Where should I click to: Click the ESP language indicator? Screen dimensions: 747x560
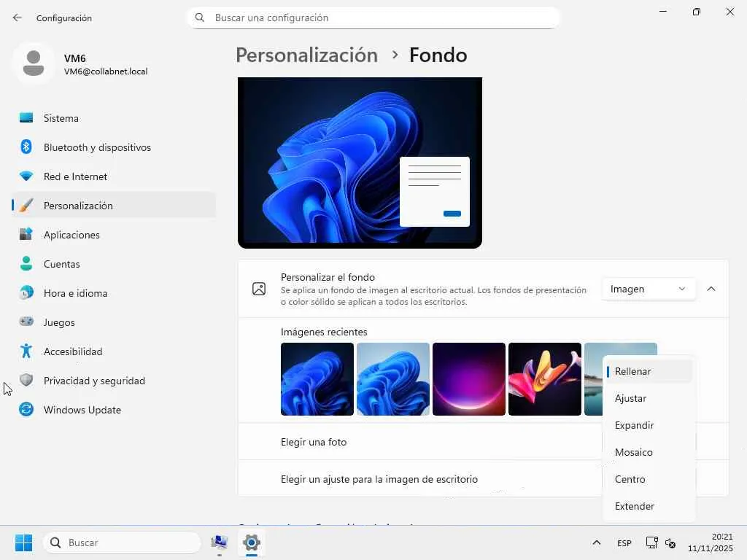[x=624, y=542]
